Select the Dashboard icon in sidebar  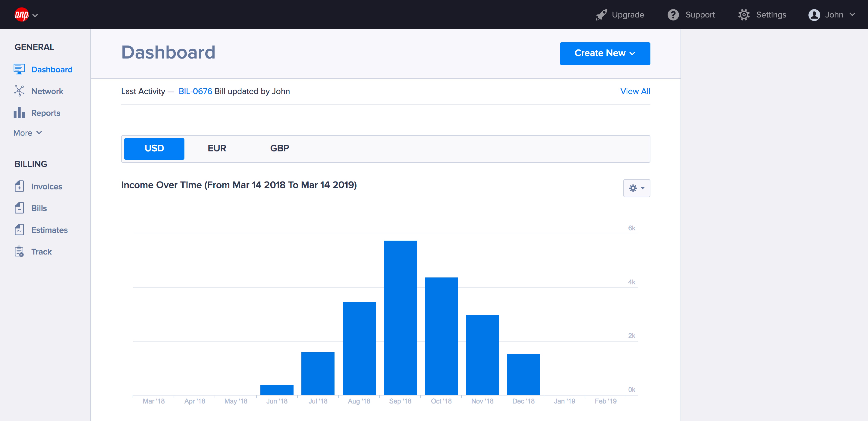(x=19, y=69)
